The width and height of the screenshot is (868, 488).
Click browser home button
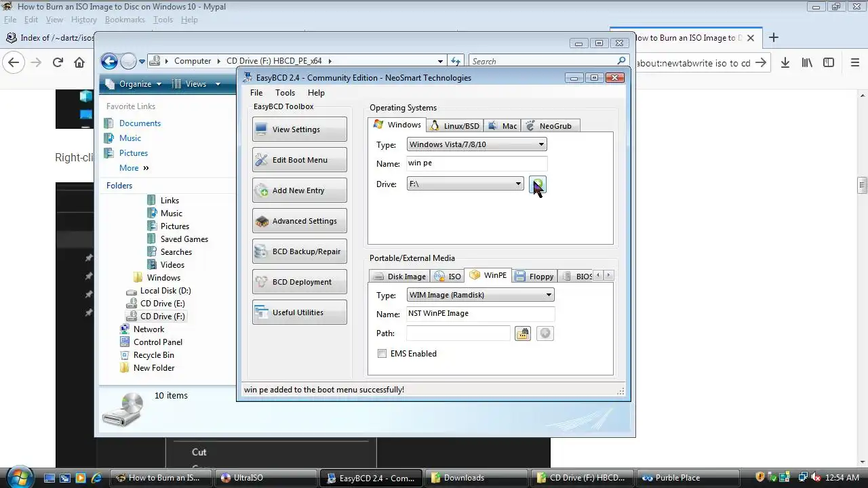click(x=79, y=63)
